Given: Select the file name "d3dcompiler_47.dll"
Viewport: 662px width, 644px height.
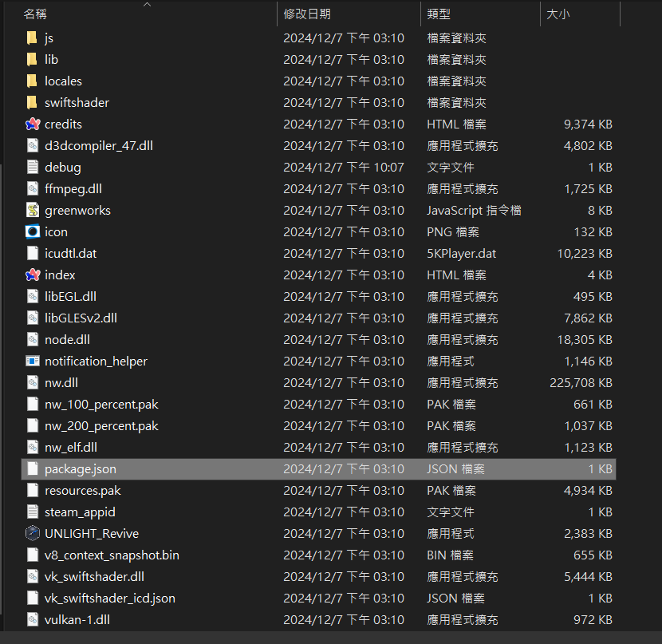Looking at the screenshot, I should (x=99, y=146).
